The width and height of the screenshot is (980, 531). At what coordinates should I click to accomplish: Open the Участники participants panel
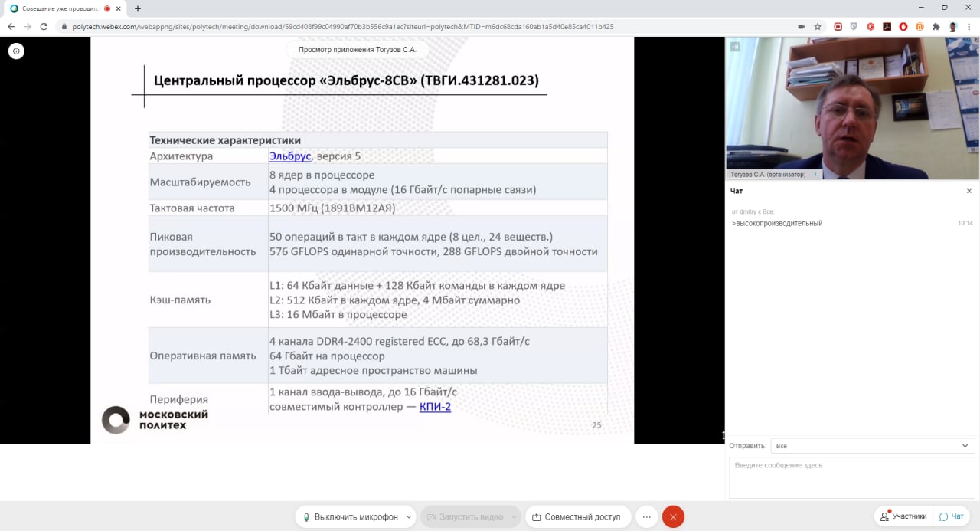point(903,516)
